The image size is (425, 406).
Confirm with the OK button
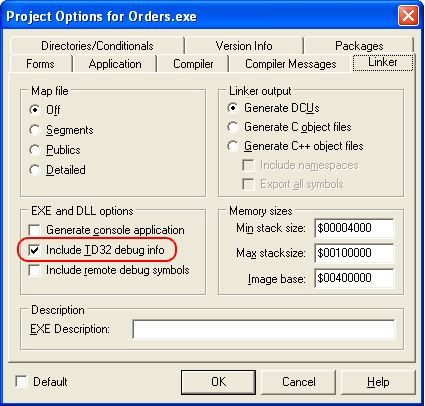click(218, 382)
